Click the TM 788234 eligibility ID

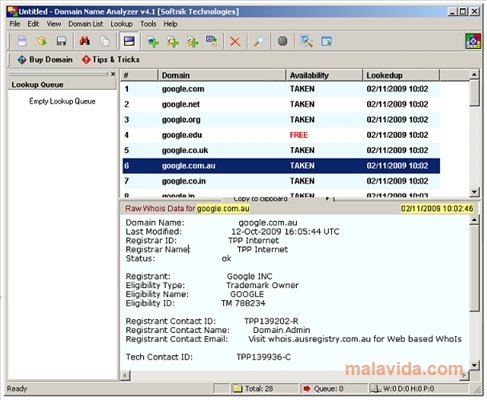click(x=243, y=303)
